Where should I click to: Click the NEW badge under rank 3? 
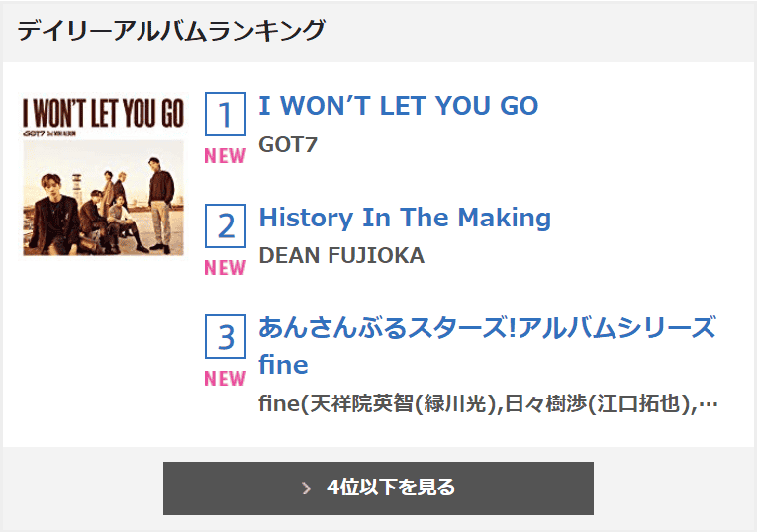pos(226,379)
